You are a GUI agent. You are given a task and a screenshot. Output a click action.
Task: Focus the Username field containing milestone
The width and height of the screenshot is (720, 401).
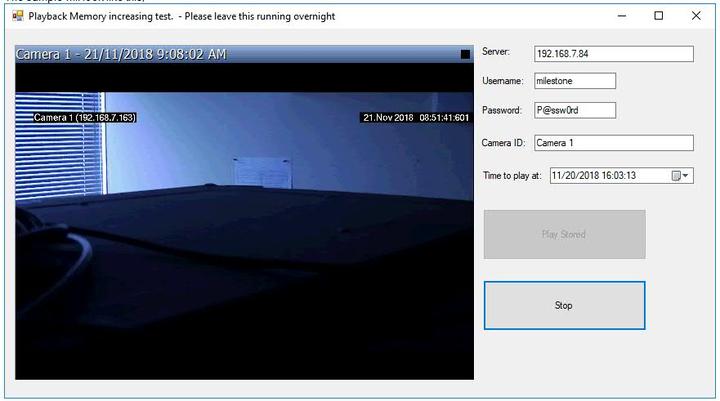(574, 82)
